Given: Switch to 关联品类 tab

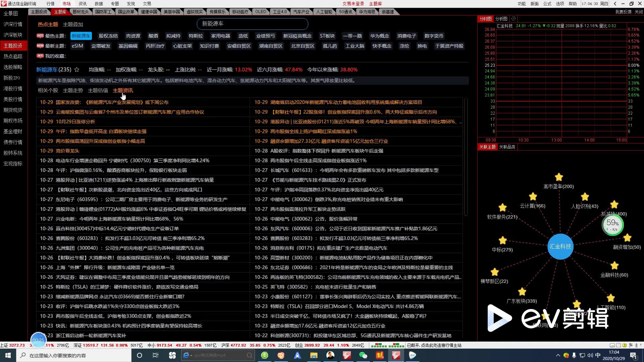Looking at the screenshot, I should (507, 147).
